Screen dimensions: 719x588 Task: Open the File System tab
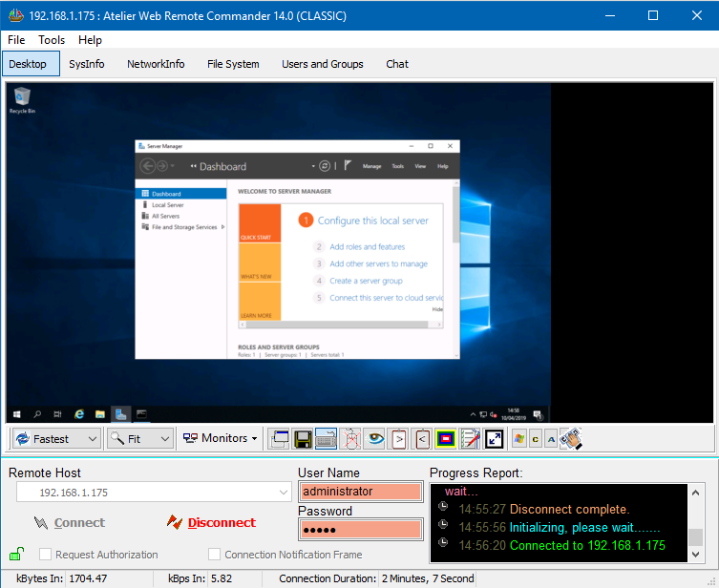point(233,64)
